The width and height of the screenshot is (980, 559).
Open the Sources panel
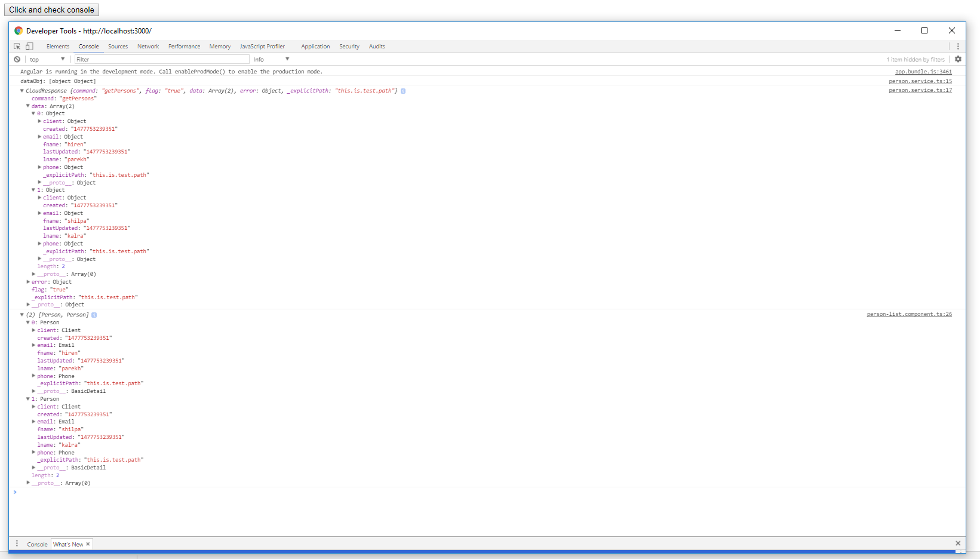point(118,46)
